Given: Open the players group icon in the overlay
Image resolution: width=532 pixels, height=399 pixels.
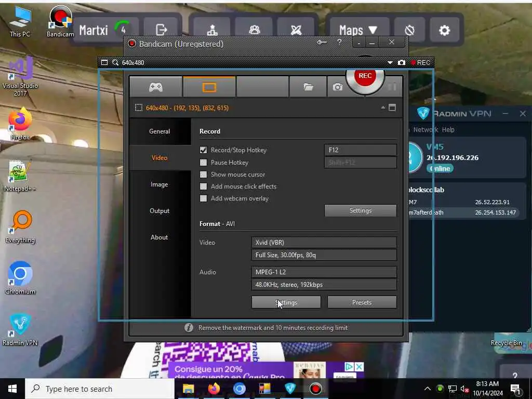Looking at the screenshot, I should pos(254,30).
